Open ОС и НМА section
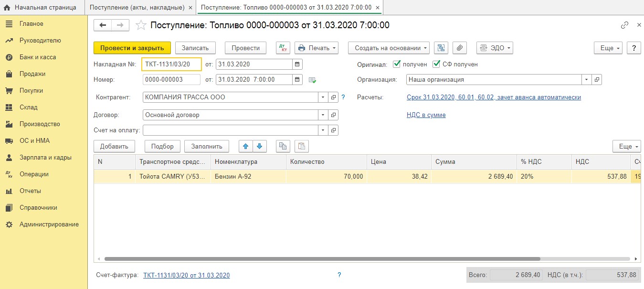Viewport: 644px width, 289px height. (44, 141)
